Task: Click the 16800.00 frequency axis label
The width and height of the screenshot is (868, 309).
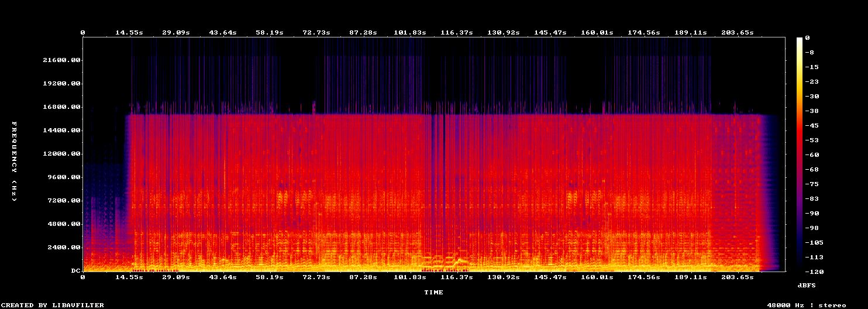Action: tap(62, 107)
